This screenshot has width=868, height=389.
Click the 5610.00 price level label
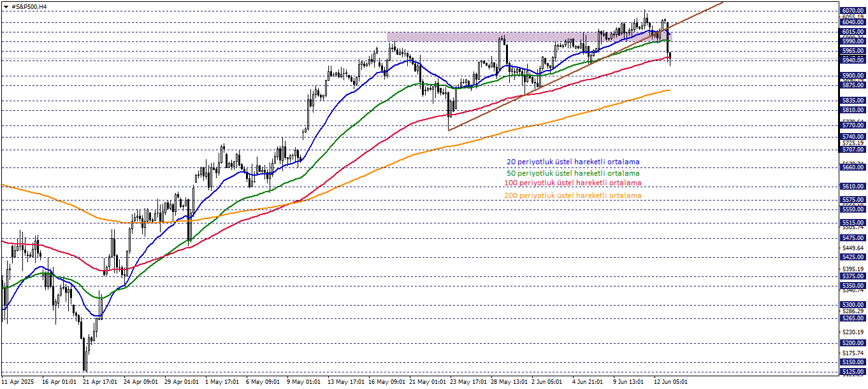(x=853, y=187)
